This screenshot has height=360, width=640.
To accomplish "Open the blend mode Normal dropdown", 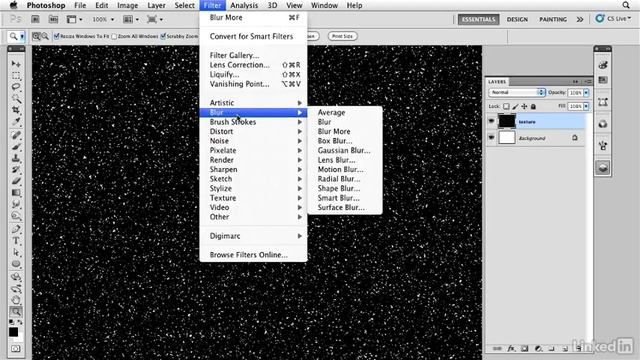I will coord(517,93).
